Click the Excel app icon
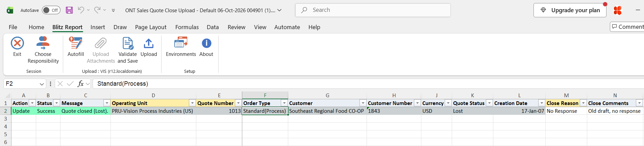The image size is (644, 146). tap(10, 10)
